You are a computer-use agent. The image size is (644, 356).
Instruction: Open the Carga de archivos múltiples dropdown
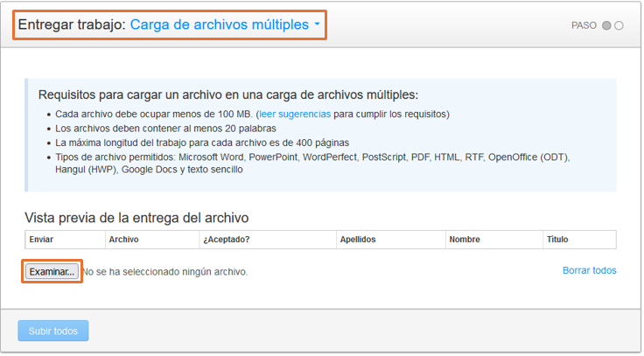225,24
